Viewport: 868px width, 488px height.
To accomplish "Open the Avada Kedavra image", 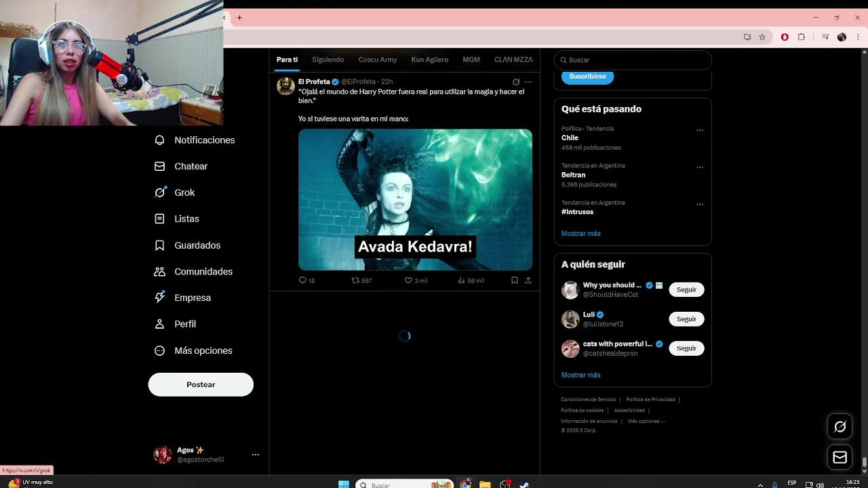I will (x=415, y=200).
